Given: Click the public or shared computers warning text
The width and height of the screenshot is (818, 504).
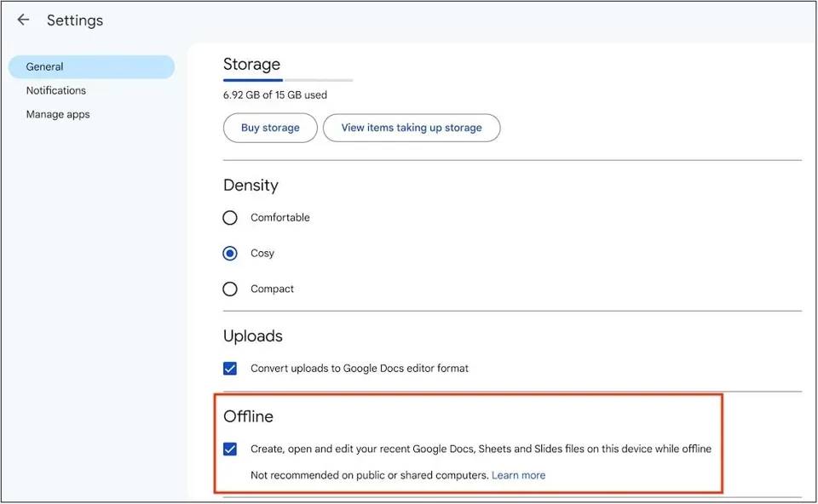Looking at the screenshot, I should point(369,475).
